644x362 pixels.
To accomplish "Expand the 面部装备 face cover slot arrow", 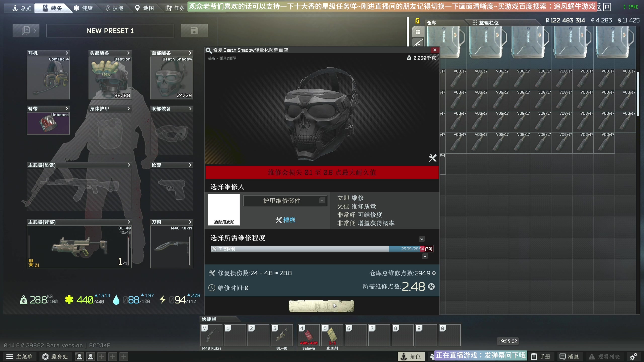I will pos(190,53).
